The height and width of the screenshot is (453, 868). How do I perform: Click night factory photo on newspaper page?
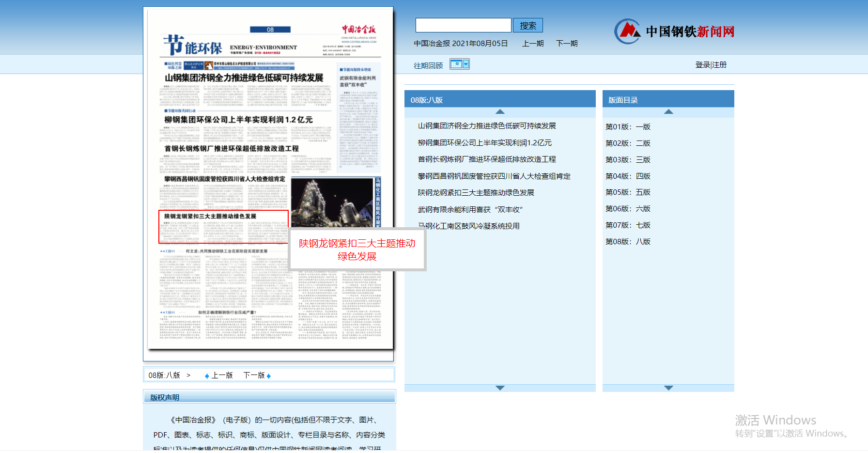point(332,203)
